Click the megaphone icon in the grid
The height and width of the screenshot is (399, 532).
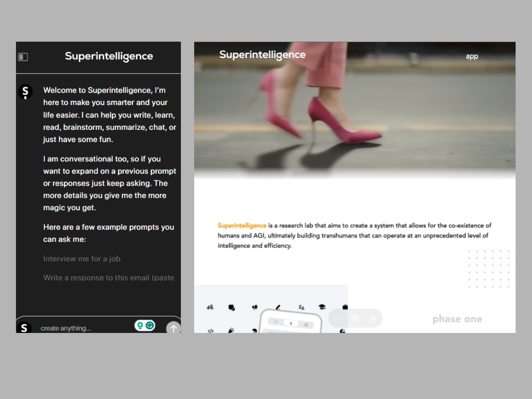click(254, 307)
